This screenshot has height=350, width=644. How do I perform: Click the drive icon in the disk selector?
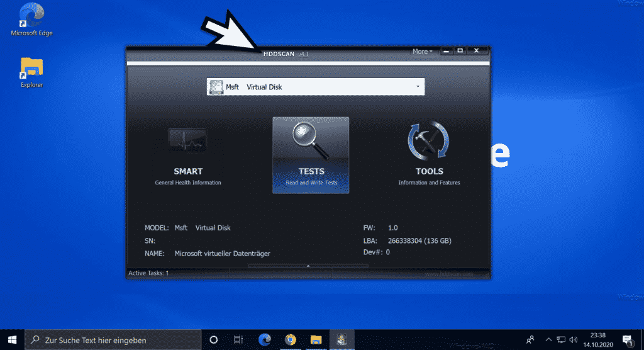tap(216, 87)
